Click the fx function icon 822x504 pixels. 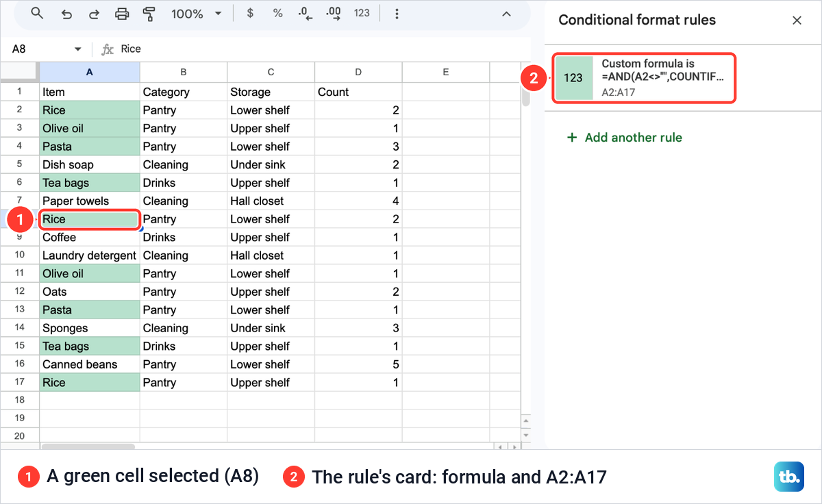[107, 49]
